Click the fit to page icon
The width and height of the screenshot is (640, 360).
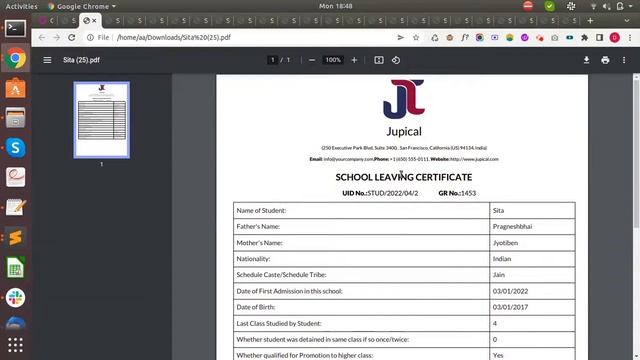pyautogui.click(x=379, y=60)
